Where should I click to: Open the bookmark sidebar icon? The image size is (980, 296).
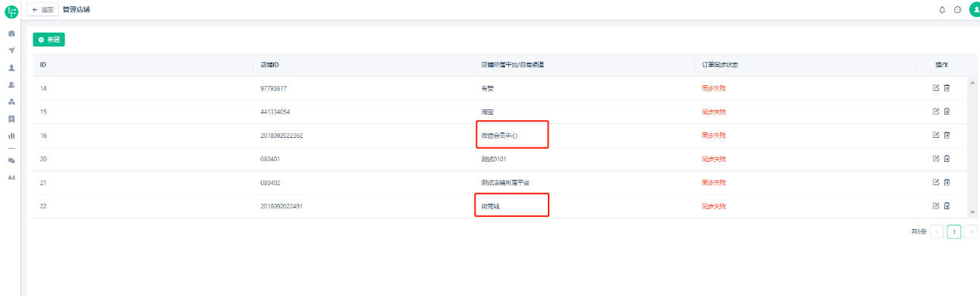(12, 119)
